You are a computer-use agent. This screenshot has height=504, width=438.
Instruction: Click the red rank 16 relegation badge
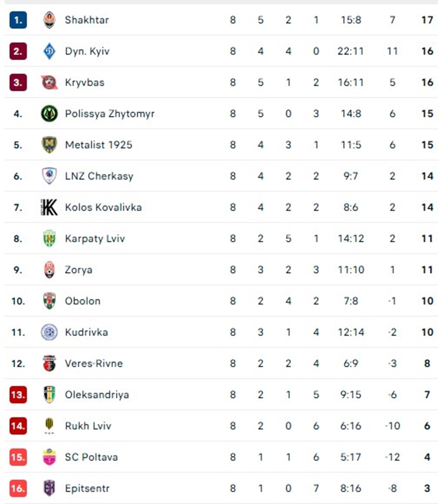[x=18, y=488]
